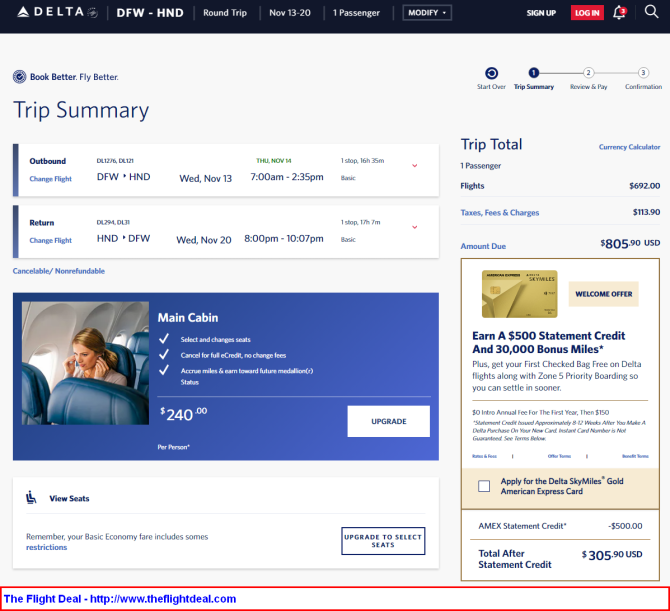The height and width of the screenshot is (611, 670).
Task: Expand the Outbound flight details chevron
Action: 414,166
